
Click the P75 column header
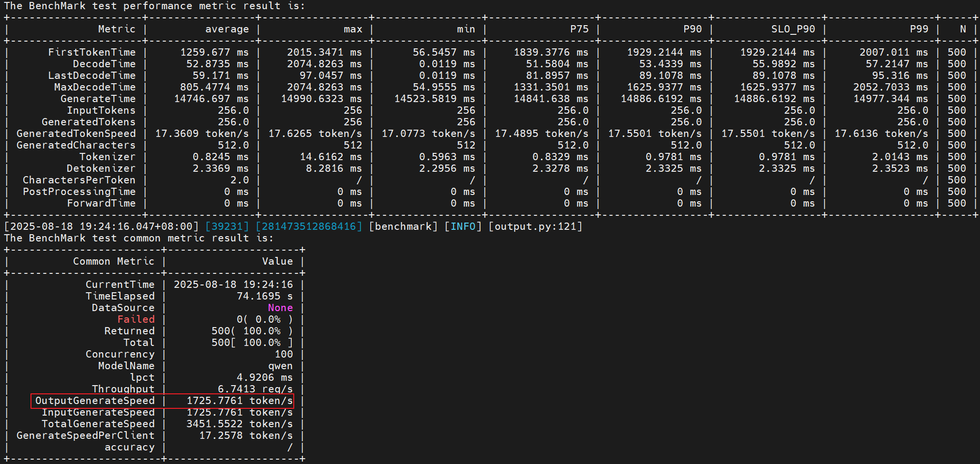pos(579,29)
